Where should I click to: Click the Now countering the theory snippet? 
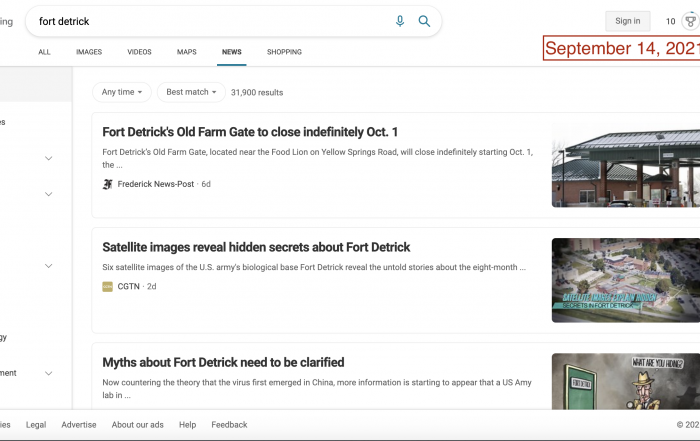click(x=317, y=389)
